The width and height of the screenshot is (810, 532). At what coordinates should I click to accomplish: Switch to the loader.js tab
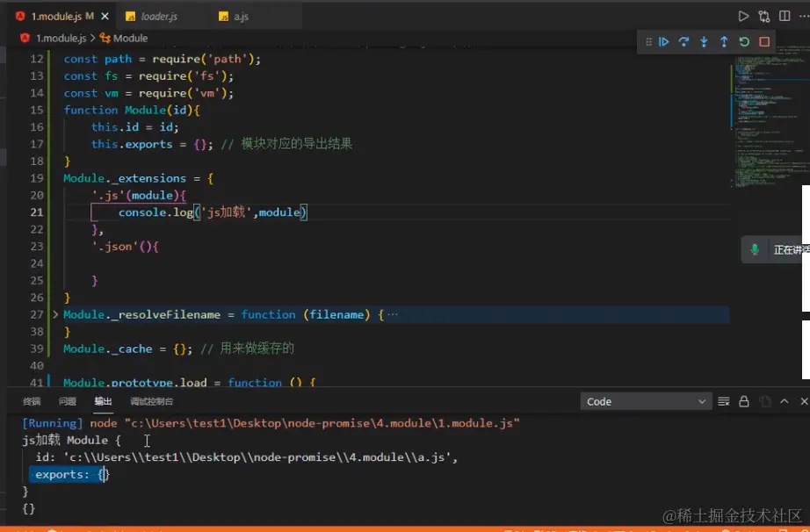[x=159, y=17]
